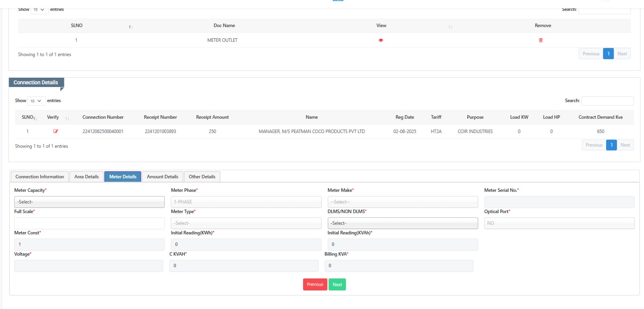This screenshot has height=309, width=644.
Task: Sort connection table by Verify column arrows
Action: 67,118
